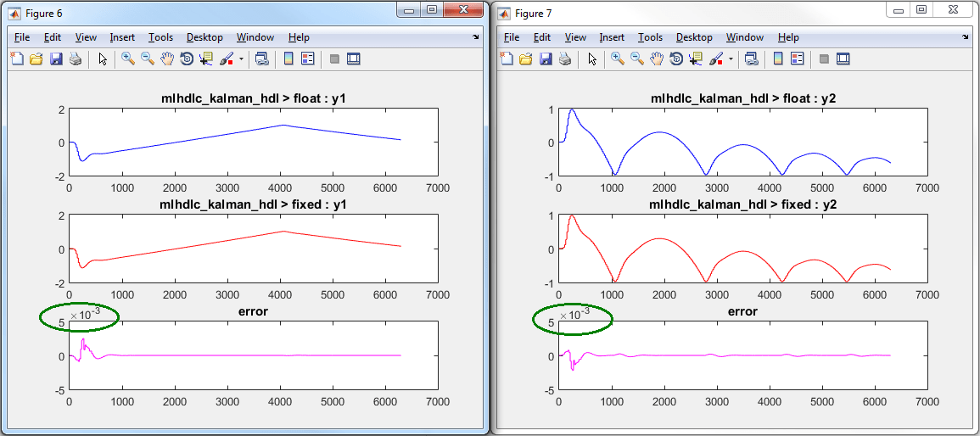Screen dimensions: 980x436
Task: Activate Rotate 3D tool in Figure 6
Action: coord(186,59)
